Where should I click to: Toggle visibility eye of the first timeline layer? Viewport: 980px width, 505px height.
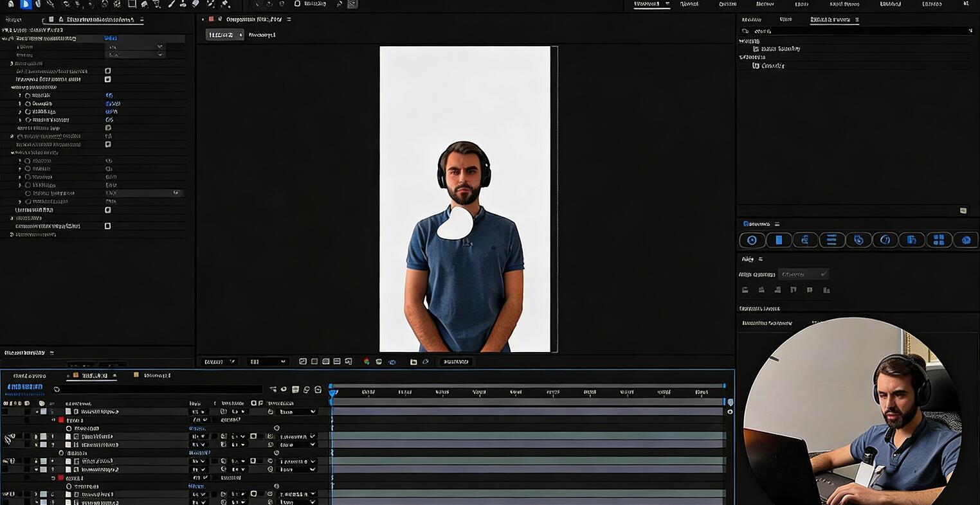click(x=5, y=412)
